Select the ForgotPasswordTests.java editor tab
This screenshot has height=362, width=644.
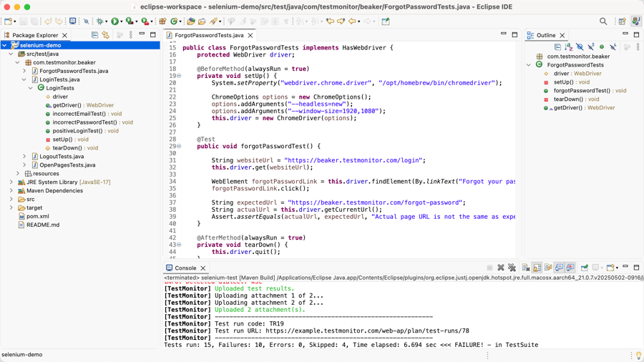click(x=208, y=35)
